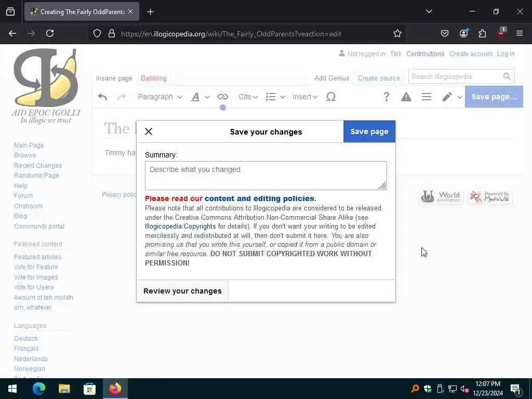Image resolution: width=532 pixels, height=399 pixels.
Task: Open Firefox application menu hamburger
Action: pos(519,33)
